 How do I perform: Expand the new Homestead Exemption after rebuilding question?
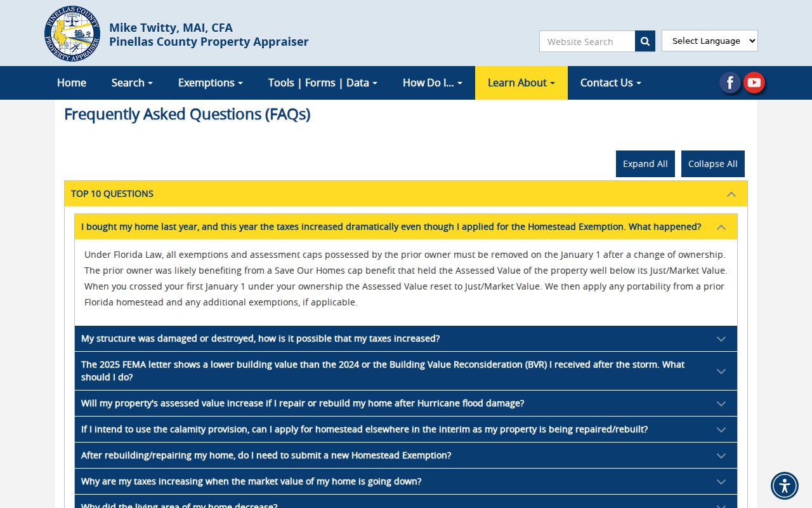coord(406,455)
